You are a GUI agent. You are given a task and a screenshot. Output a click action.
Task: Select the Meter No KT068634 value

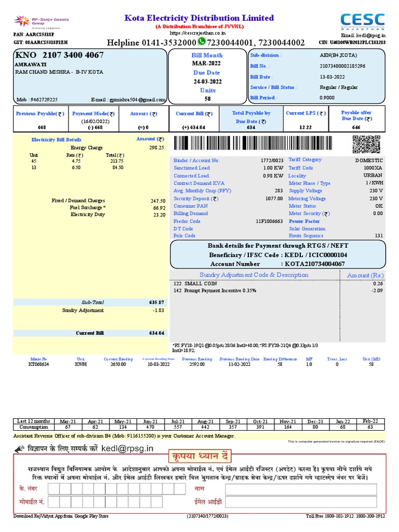(38, 364)
